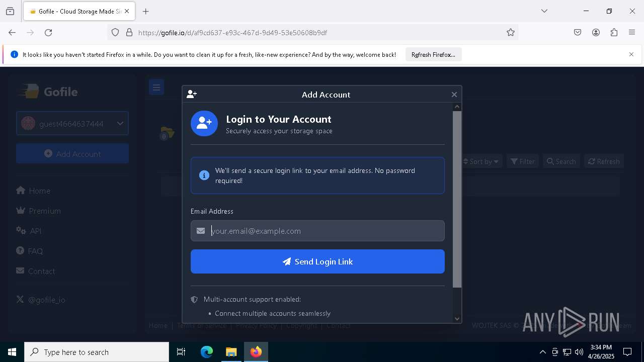Send the login link
Image resolution: width=644 pixels, height=362 pixels.
pyautogui.click(x=317, y=261)
